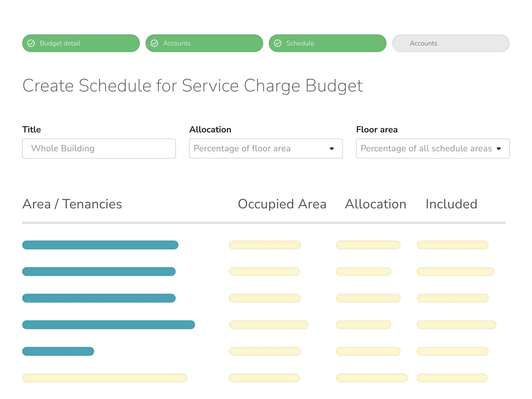Viewport: 532px width, 399px height.
Task: Toggle Included for the second tenancy row
Action: 455,271
